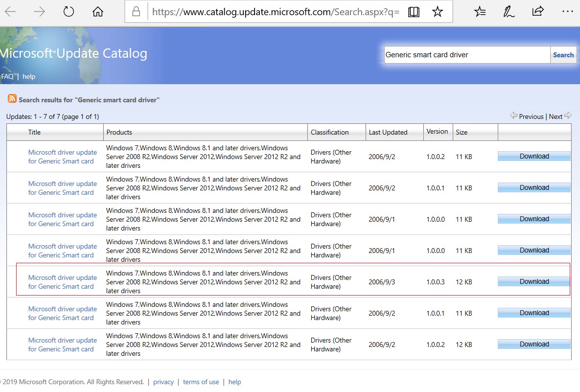The height and width of the screenshot is (392, 580).
Task: Go back with the browser back arrow
Action: pyautogui.click(x=10, y=12)
